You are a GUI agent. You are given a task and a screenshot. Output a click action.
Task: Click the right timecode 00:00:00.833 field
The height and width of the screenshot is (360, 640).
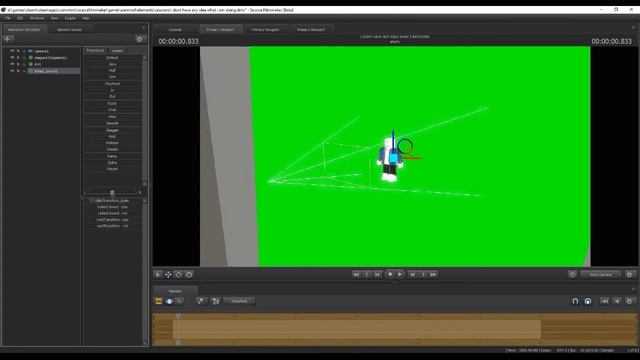[611, 41]
